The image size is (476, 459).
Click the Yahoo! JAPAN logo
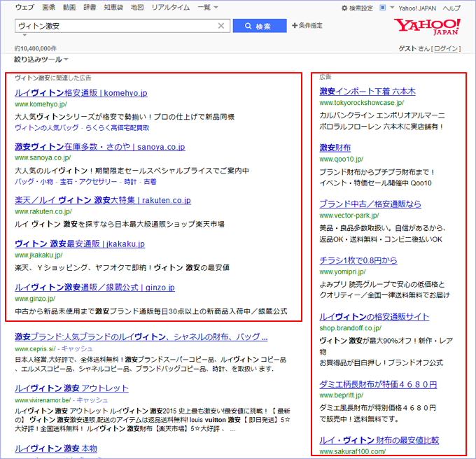pyautogui.click(x=427, y=27)
